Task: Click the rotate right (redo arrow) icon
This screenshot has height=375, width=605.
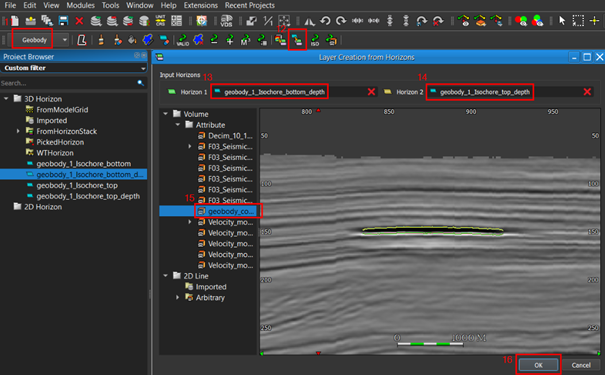Action: (341, 20)
